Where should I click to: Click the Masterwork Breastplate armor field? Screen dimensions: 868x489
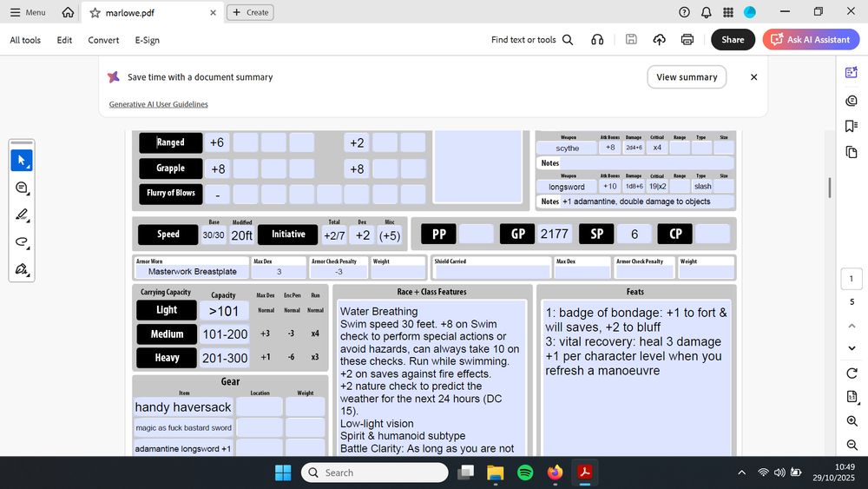192,272
